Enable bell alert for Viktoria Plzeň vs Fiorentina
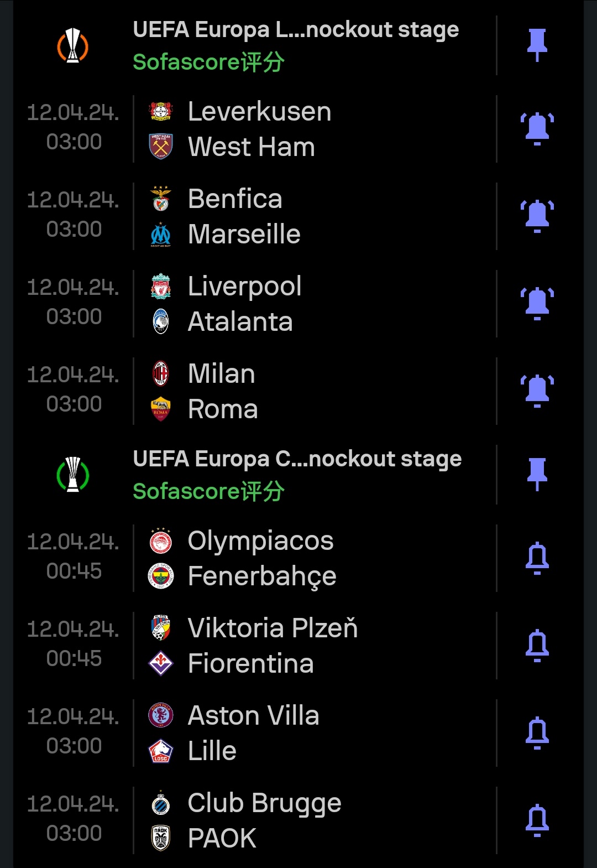This screenshot has height=868, width=597. click(537, 646)
